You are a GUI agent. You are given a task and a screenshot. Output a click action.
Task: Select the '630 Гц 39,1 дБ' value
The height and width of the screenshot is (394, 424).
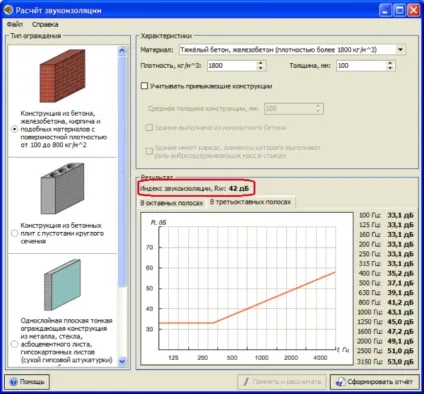tap(386, 293)
